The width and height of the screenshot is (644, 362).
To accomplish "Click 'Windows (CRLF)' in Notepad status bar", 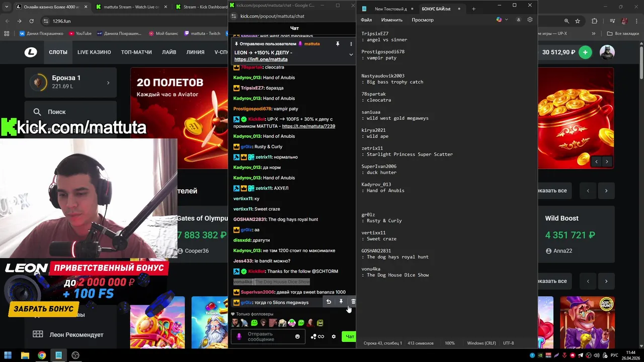I will 481,343.
